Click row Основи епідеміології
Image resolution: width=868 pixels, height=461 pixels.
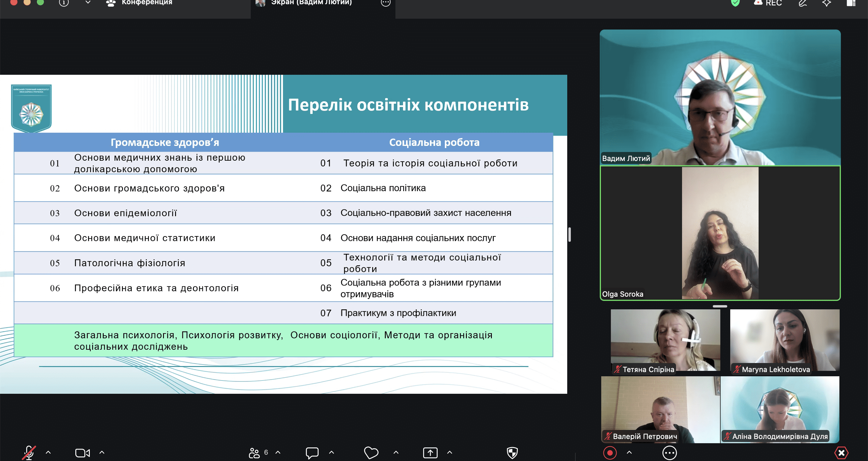tap(125, 213)
